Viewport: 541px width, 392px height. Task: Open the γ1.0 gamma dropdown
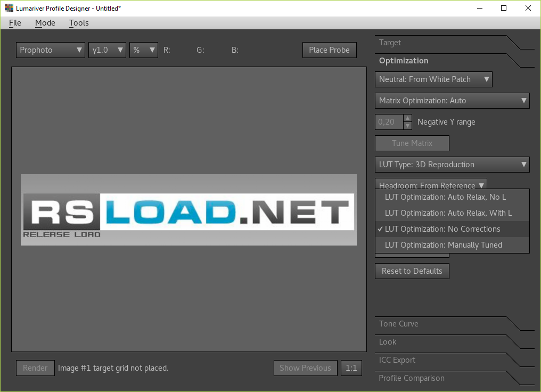107,50
